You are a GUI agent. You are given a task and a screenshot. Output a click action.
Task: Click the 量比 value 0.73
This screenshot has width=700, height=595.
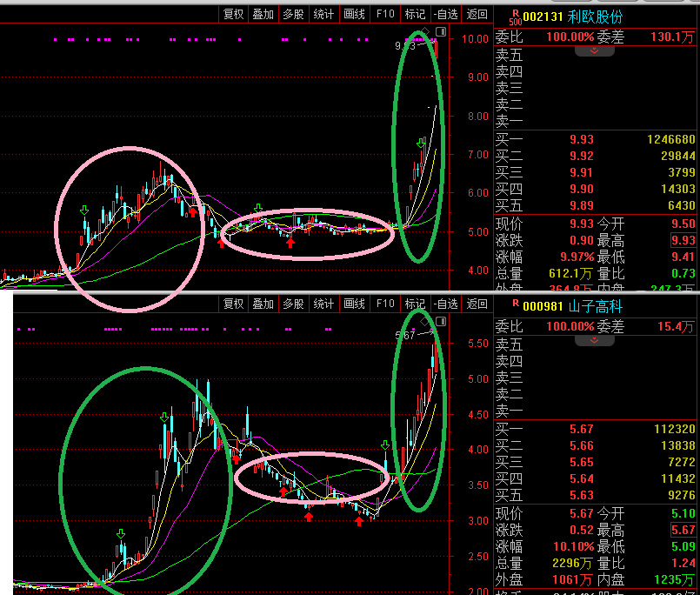click(683, 273)
